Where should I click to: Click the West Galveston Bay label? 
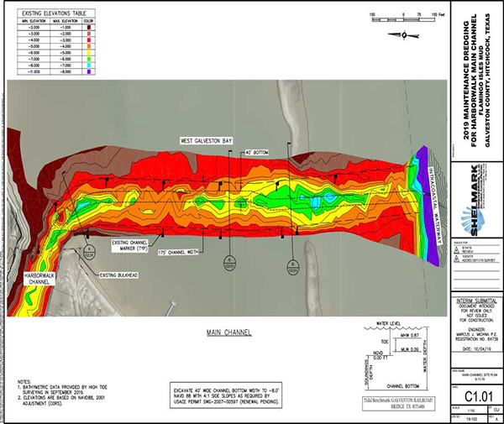(x=211, y=139)
